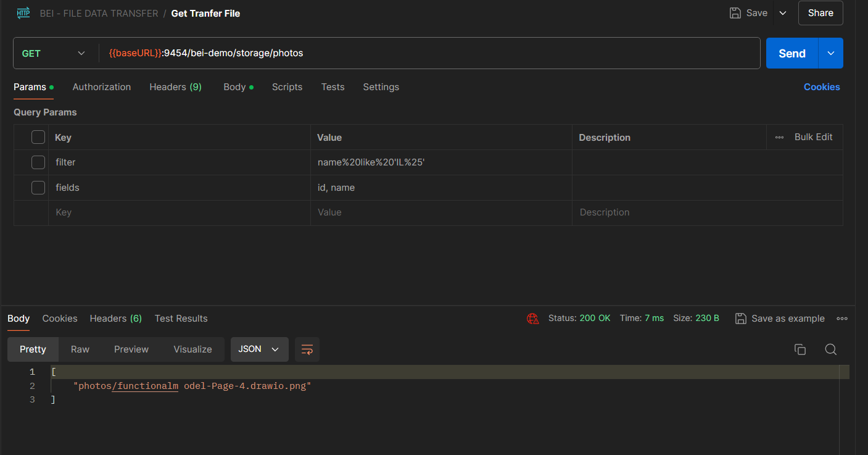The height and width of the screenshot is (455, 868).
Task: Open Cookies from the request pane
Action: tap(822, 87)
